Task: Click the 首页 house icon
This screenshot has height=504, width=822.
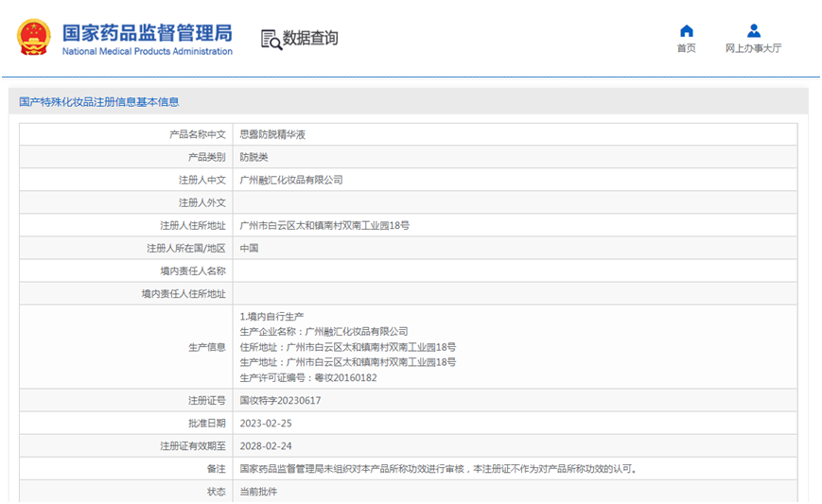Action: [687, 30]
